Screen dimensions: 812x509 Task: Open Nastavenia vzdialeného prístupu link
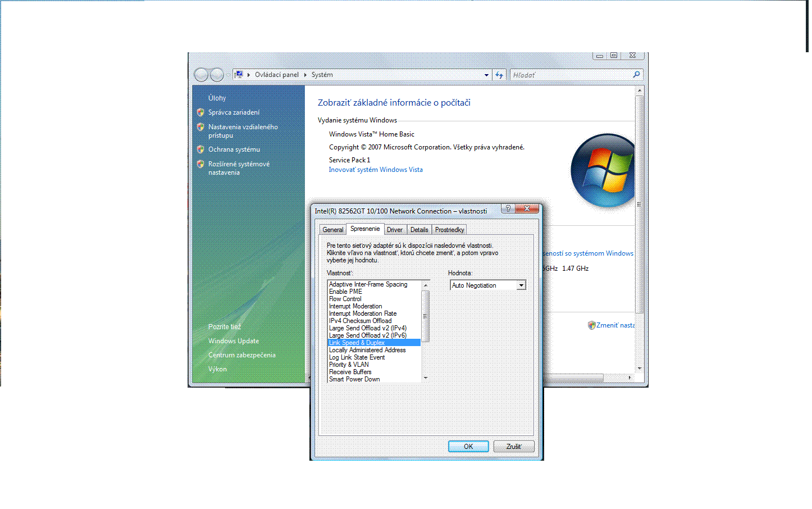pos(243,131)
